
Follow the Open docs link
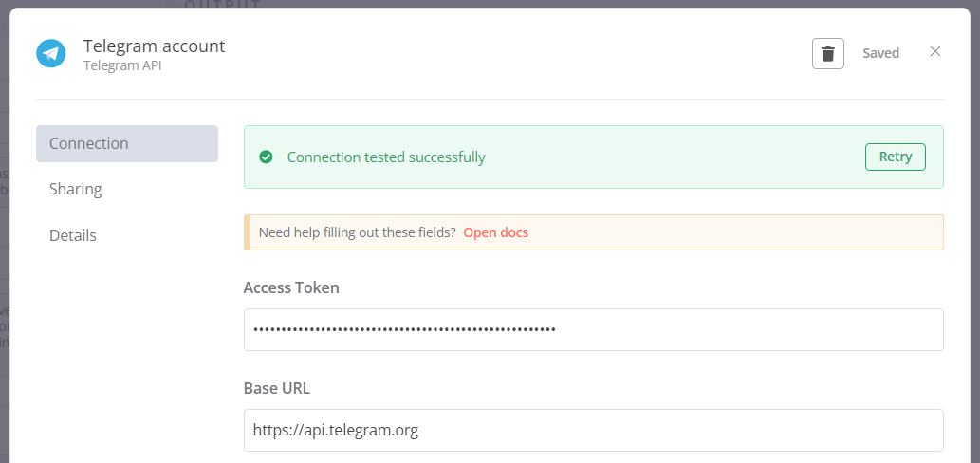pyautogui.click(x=495, y=232)
